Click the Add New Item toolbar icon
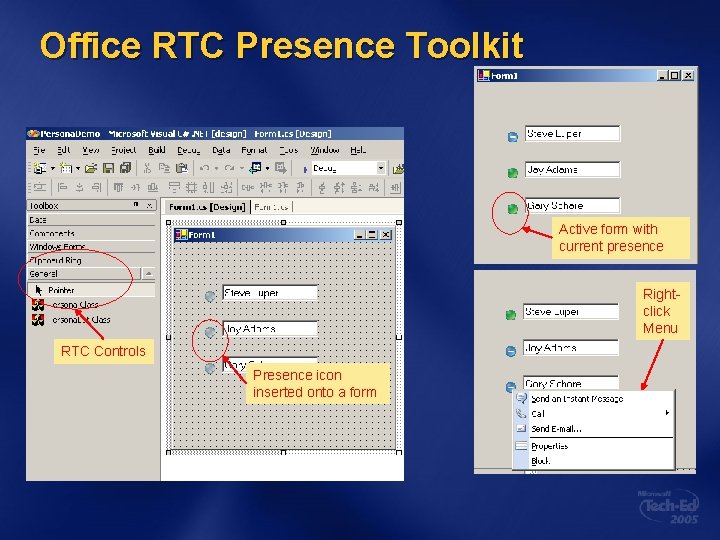The width and height of the screenshot is (720, 540). [66, 169]
